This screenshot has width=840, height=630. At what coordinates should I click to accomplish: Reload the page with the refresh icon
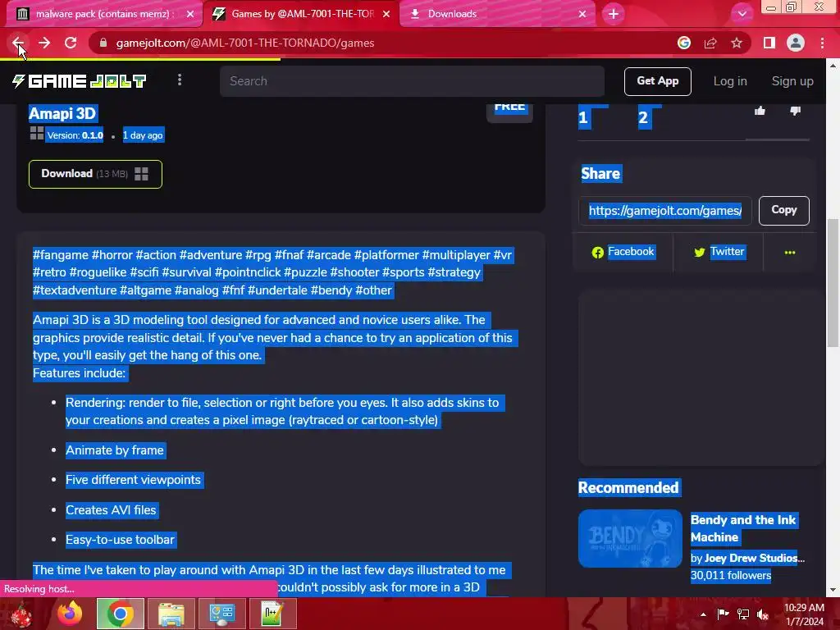[x=71, y=43]
